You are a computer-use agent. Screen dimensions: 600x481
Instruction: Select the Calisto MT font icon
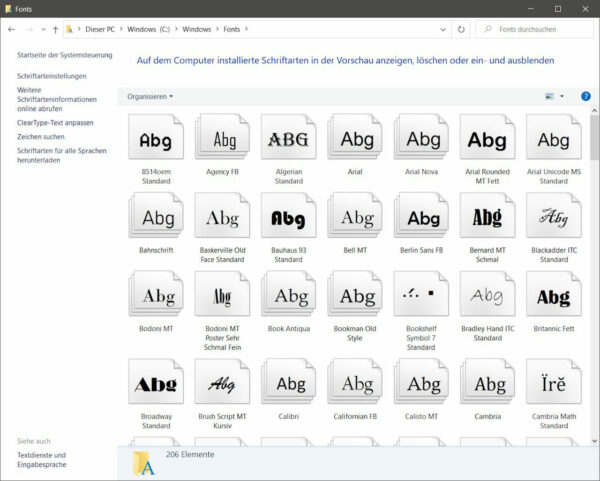click(x=421, y=381)
